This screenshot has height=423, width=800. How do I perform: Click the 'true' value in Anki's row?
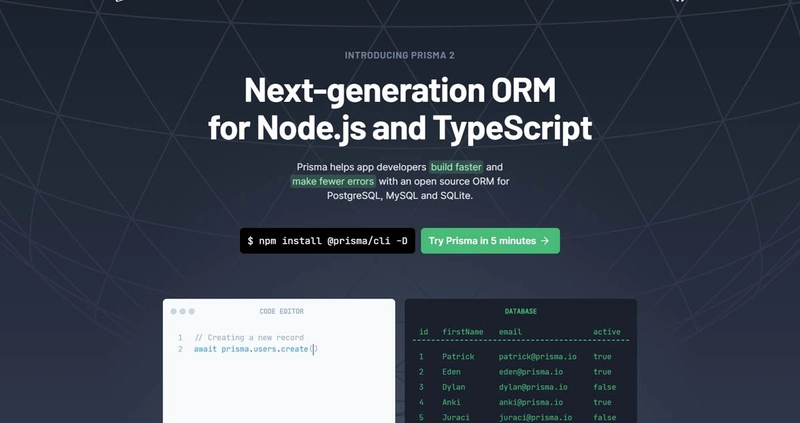602,403
